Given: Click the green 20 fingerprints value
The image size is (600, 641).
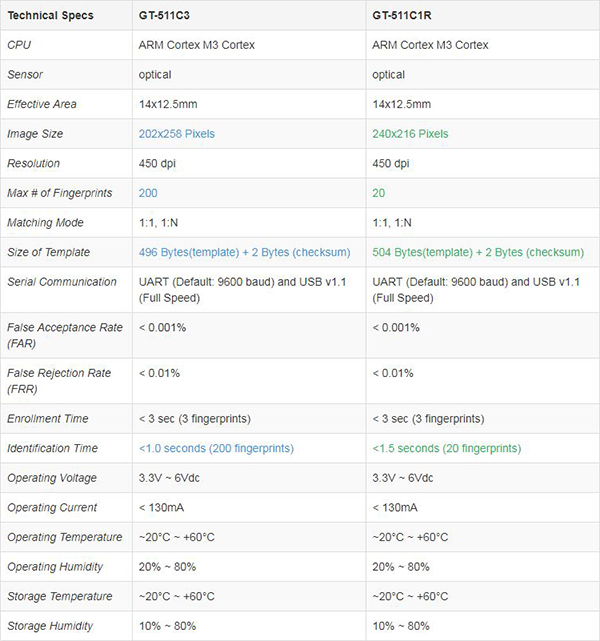Looking at the screenshot, I should [x=378, y=192].
